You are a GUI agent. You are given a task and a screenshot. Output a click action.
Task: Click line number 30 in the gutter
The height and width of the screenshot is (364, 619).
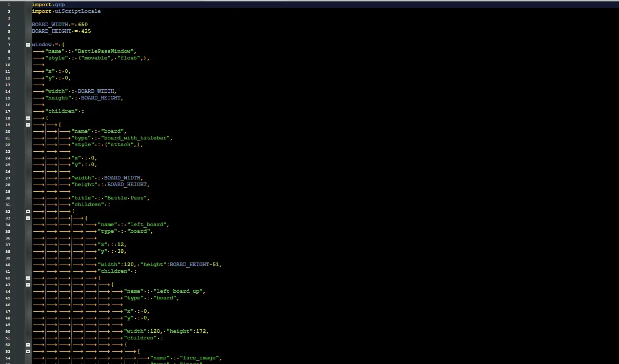pyautogui.click(x=9, y=198)
